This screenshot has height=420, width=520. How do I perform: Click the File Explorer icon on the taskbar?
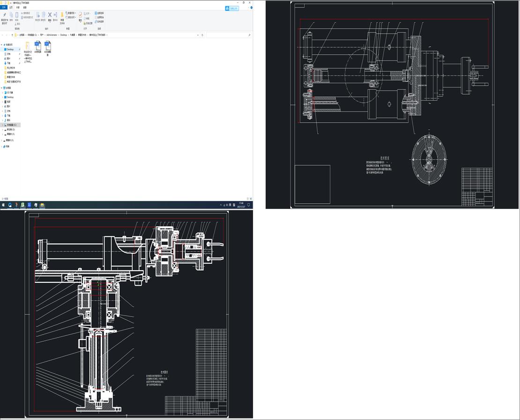coord(42,205)
